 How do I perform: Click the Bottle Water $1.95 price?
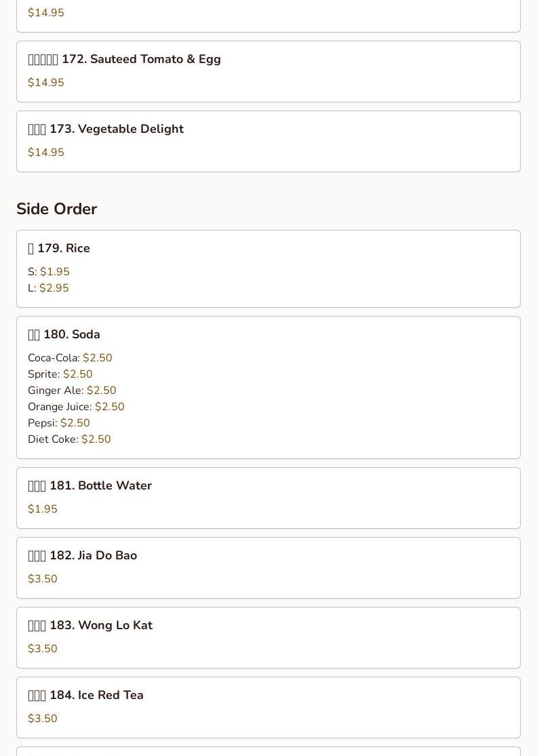[x=43, y=509]
